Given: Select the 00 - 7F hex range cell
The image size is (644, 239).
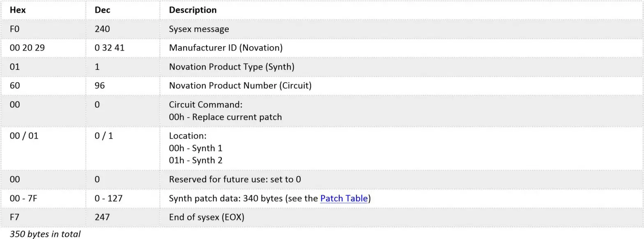Looking at the screenshot, I should tap(23, 198).
